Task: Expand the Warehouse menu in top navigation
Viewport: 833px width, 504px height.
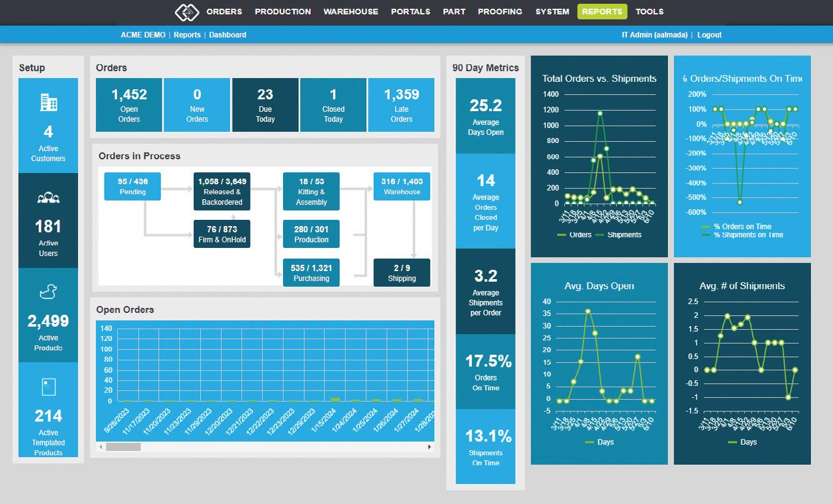Action: 351,11
